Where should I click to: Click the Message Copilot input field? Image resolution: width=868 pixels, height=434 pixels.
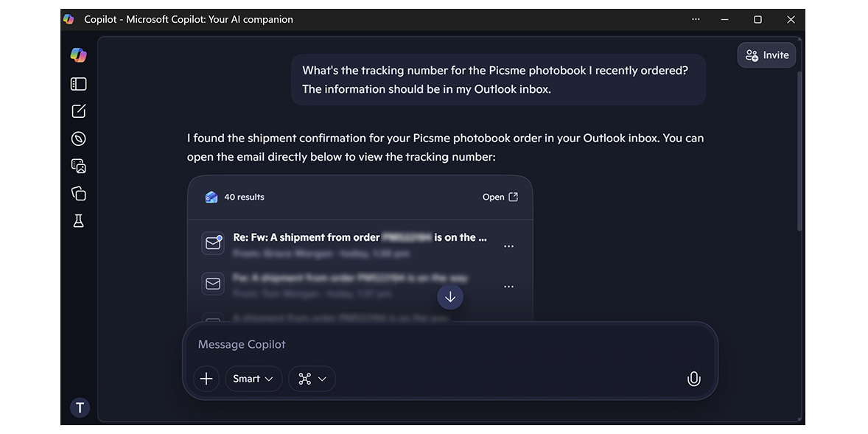[442, 344]
